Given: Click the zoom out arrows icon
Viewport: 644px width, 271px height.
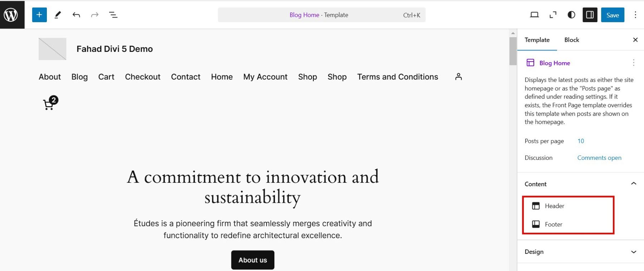Looking at the screenshot, I should (553, 15).
